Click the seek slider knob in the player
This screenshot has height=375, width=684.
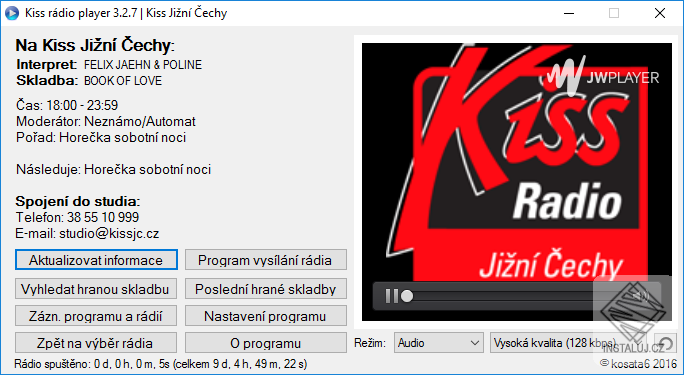click(x=407, y=297)
